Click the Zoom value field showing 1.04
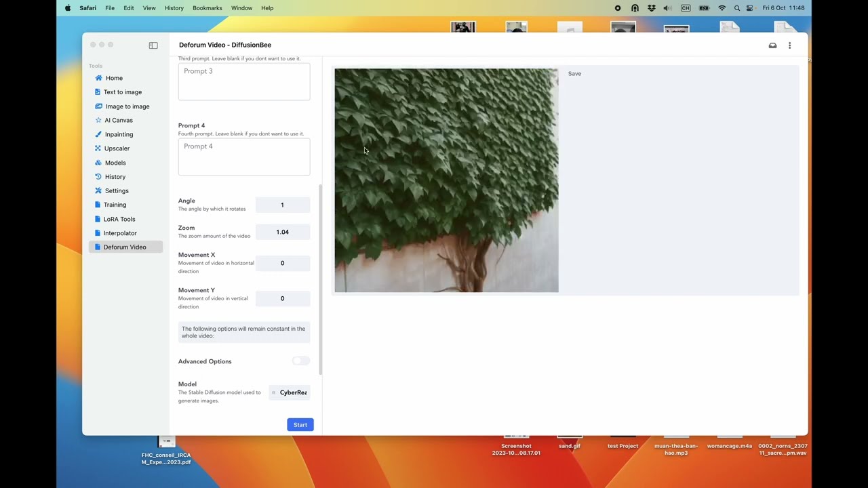 (283, 232)
